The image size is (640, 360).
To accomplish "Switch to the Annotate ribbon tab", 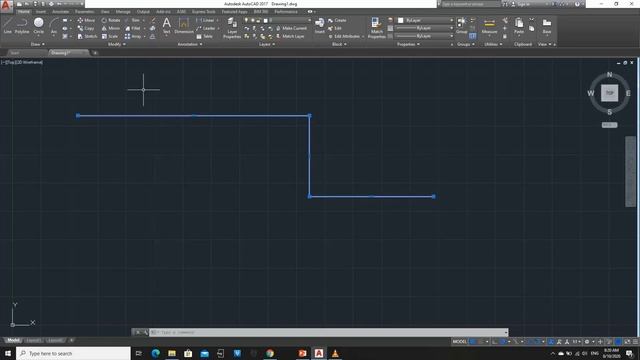I will (60, 12).
